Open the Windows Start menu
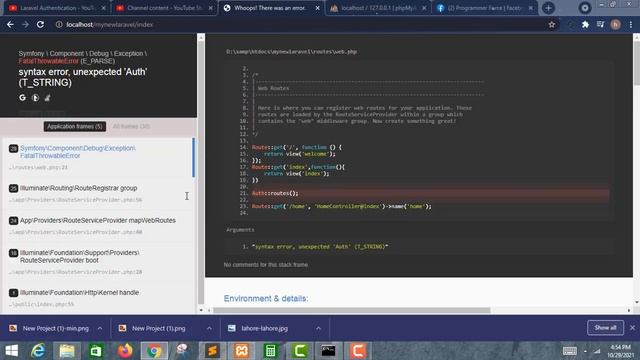640x360 pixels. pyautogui.click(x=12, y=351)
